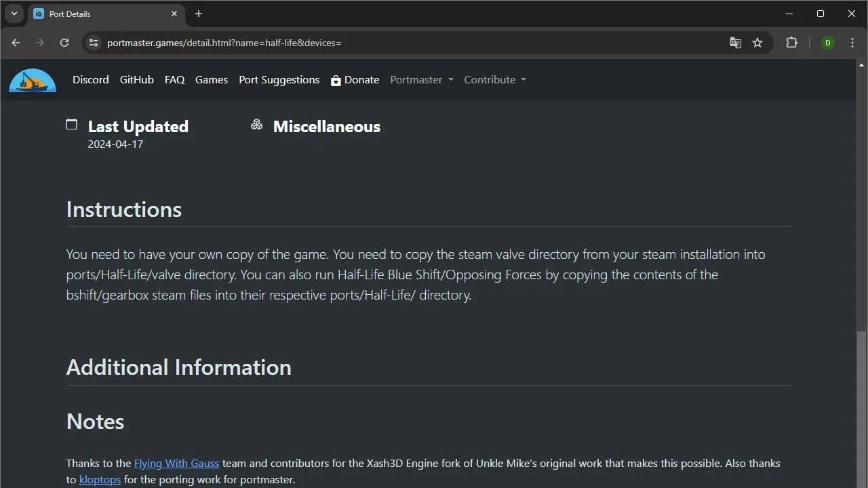
Task: Click the browser forward arrow
Action: pyautogui.click(x=40, y=43)
